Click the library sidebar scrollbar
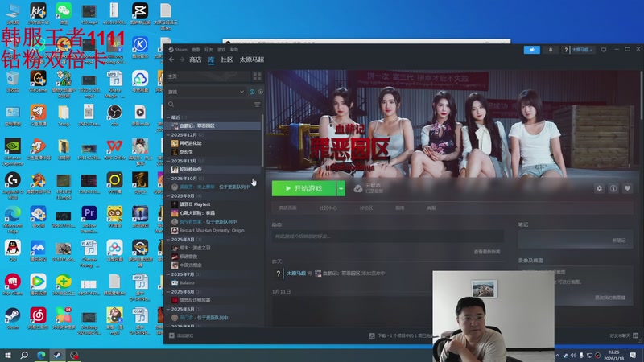 coord(262,139)
